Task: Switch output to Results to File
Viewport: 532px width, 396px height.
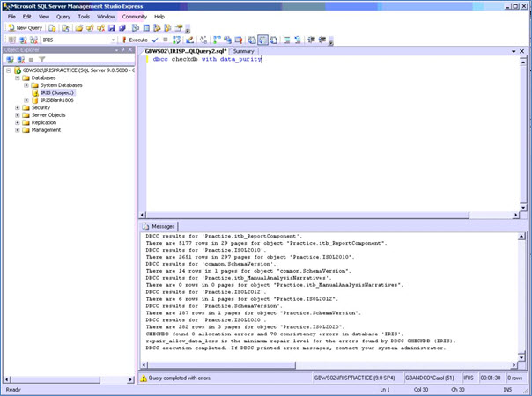Action: pos(274,40)
